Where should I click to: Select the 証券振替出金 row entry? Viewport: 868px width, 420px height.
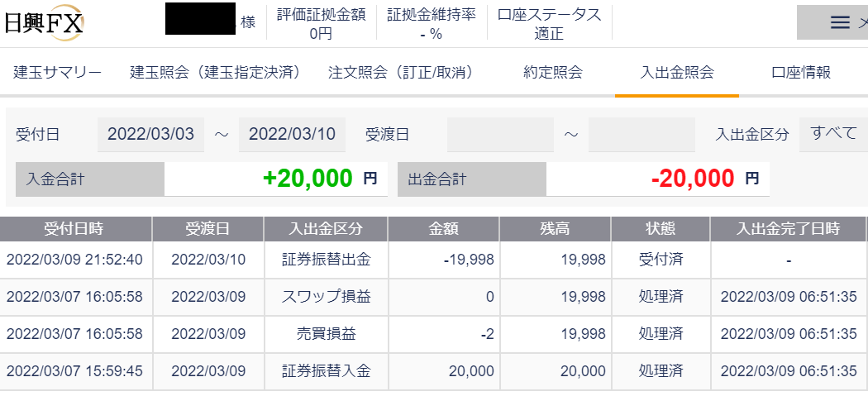click(326, 260)
